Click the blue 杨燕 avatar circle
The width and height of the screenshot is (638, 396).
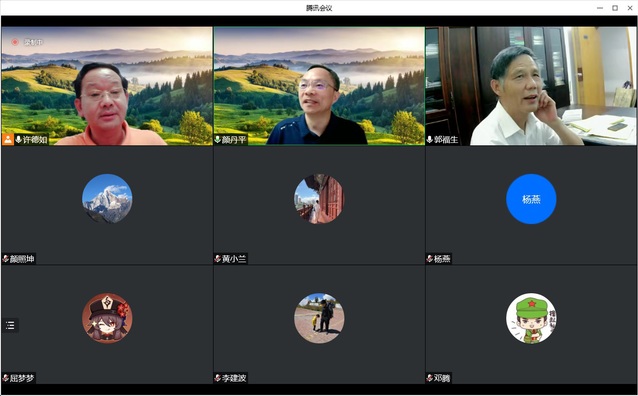[x=531, y=199]
